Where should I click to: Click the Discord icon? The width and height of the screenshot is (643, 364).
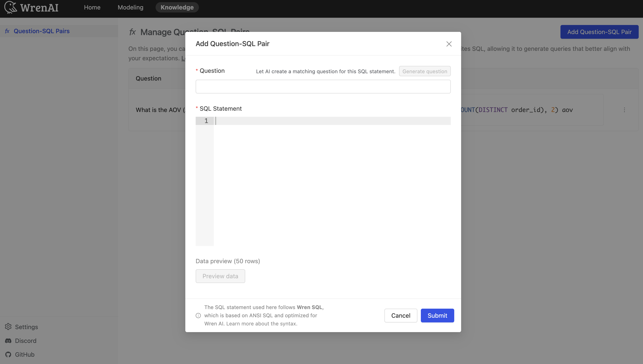point(8,341)
